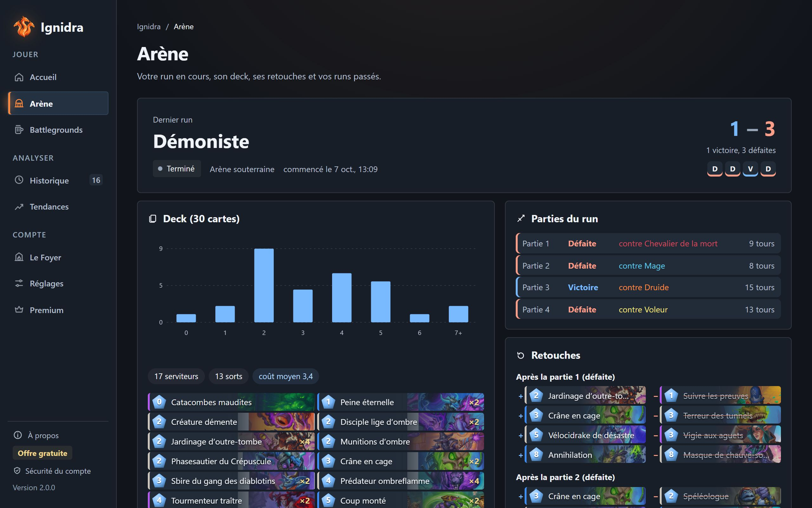The image size is (812, 508).
Task: Open Sécurité du compte link
Action: pyautogui.click(x=52, y=471)
